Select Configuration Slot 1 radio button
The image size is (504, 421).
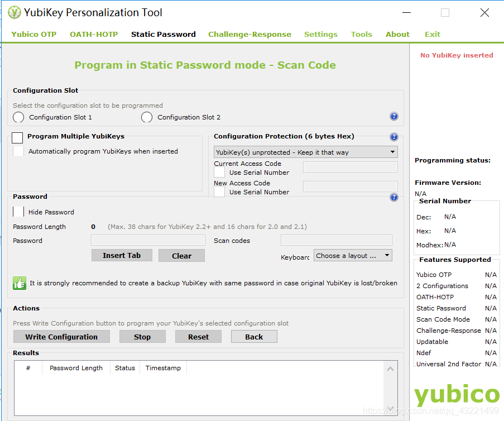click(x=18, y=117)
